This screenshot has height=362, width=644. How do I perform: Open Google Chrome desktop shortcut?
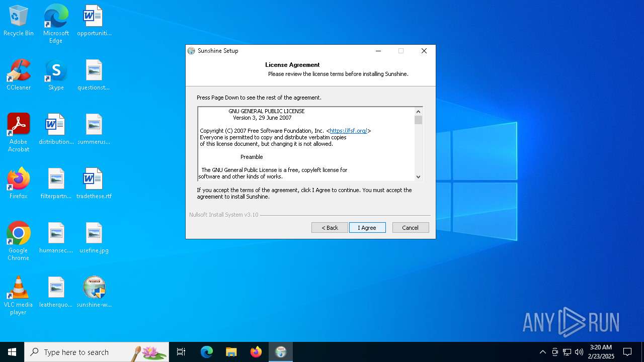coord(19,241)
